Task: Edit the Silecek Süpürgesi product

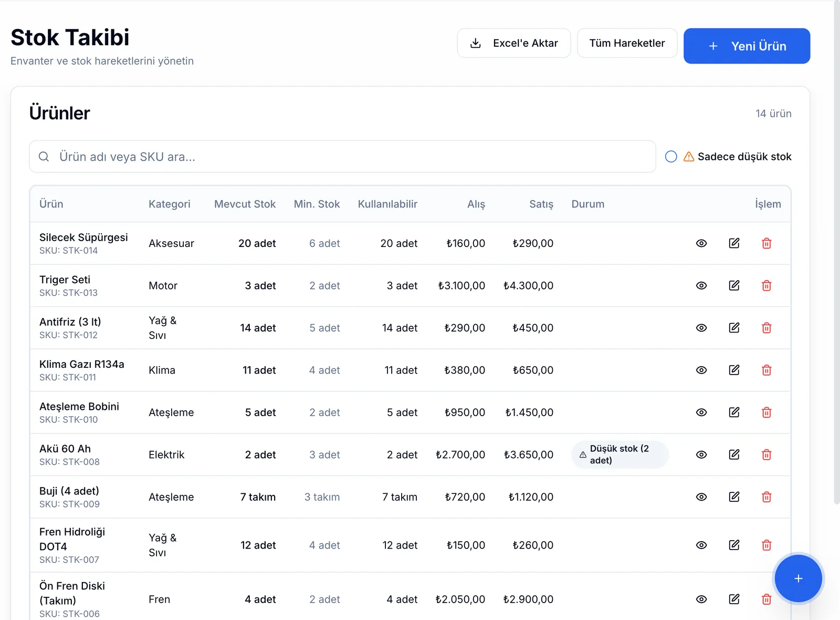Action: tap(734, 243)
